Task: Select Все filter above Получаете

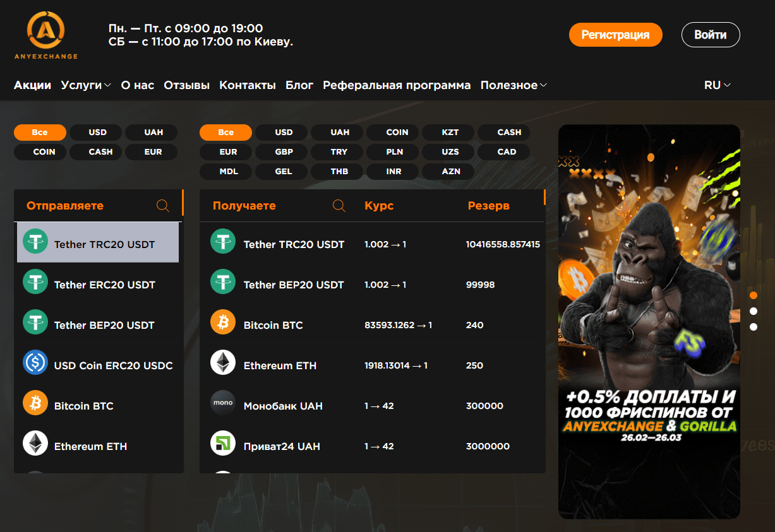Action: tap(225, 133)
